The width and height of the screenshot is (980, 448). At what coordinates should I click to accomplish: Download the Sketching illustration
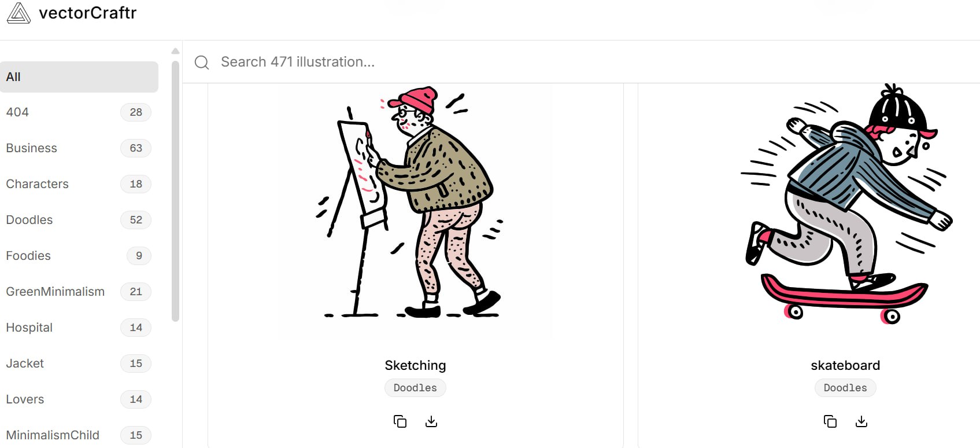431,421
